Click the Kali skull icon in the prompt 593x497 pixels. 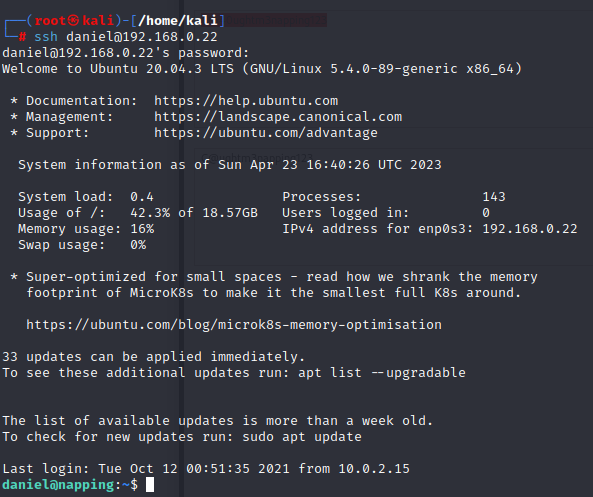point(74,20)
